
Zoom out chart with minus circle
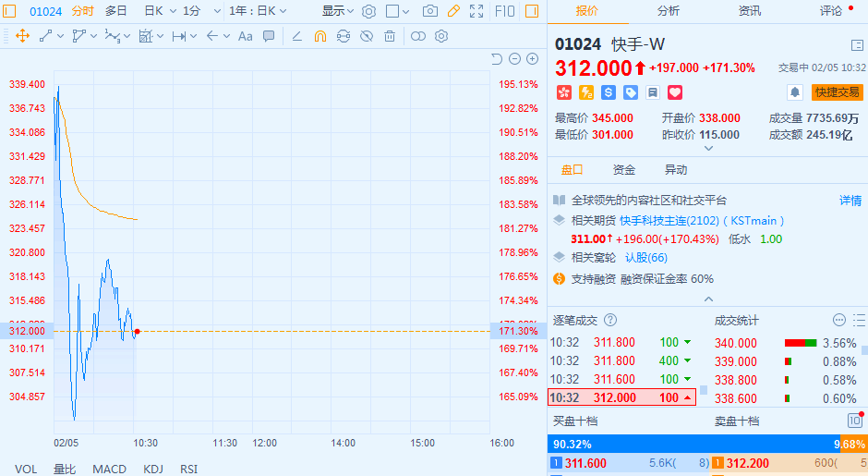coord(515,59)
